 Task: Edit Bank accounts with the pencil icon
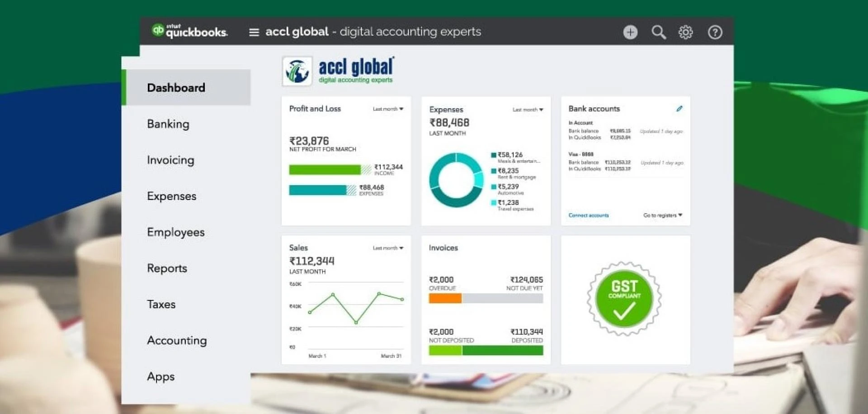point(679,109)
